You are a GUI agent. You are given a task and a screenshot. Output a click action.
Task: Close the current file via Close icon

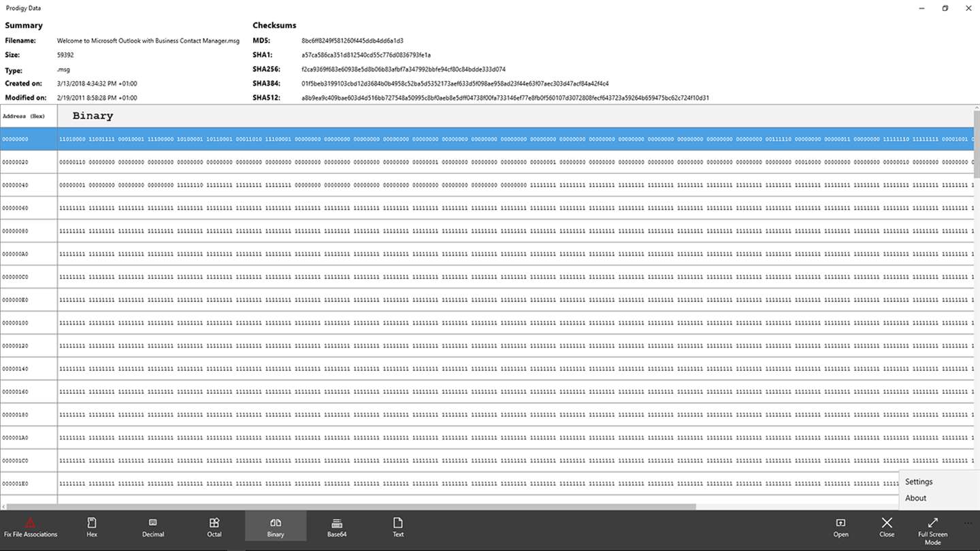click(887, 522)
